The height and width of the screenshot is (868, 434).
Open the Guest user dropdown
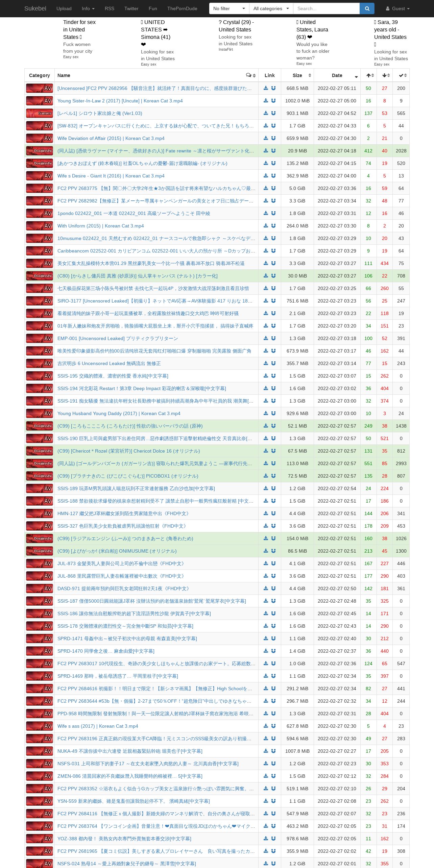(x=397, y=8)
